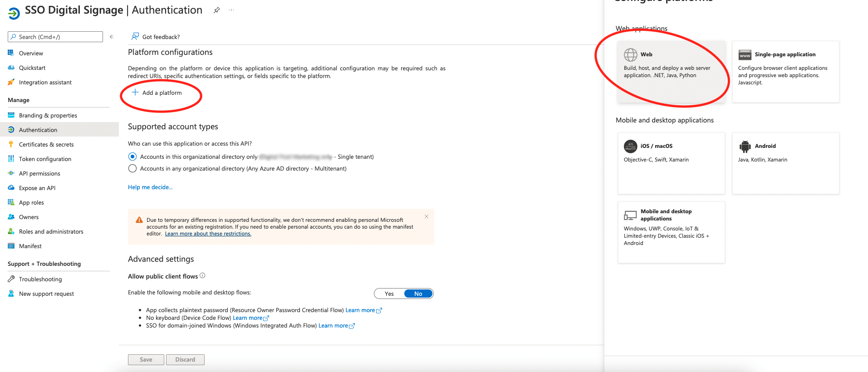Image resolution: width=868 pixels, height=372 pixels.
Task: Click the Troubleshooting wrench icon
Action: (11, 279)
